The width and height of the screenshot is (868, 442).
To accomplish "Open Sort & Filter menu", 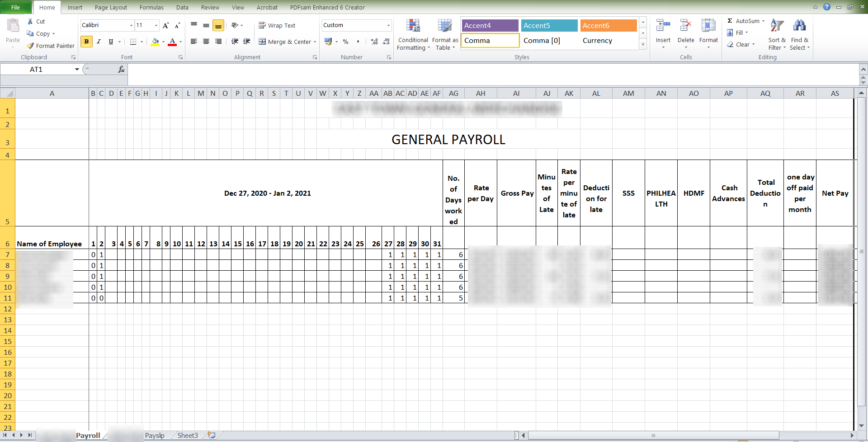I will point(777,35).
